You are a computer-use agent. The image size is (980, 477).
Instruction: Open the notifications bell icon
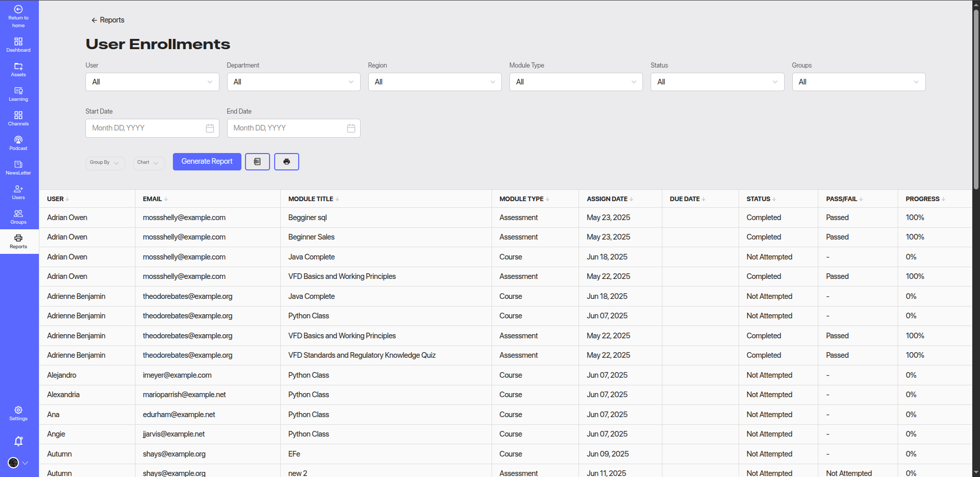click(x=18, y=441)
